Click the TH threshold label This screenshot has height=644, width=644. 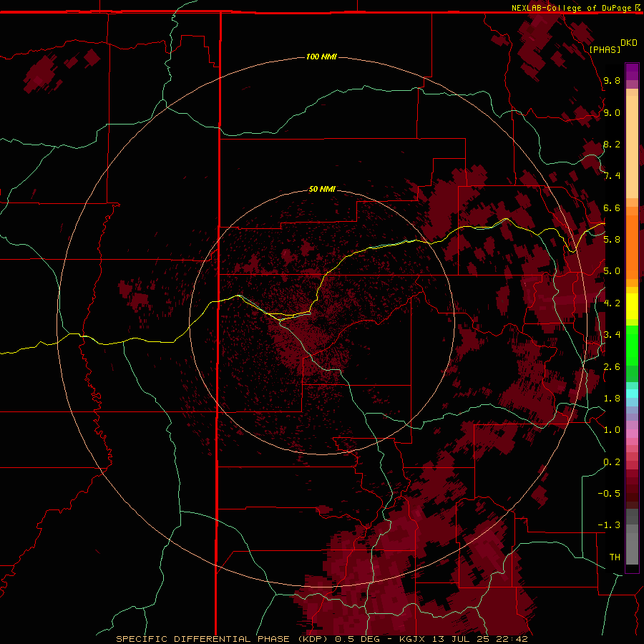[x=615, y=557]
